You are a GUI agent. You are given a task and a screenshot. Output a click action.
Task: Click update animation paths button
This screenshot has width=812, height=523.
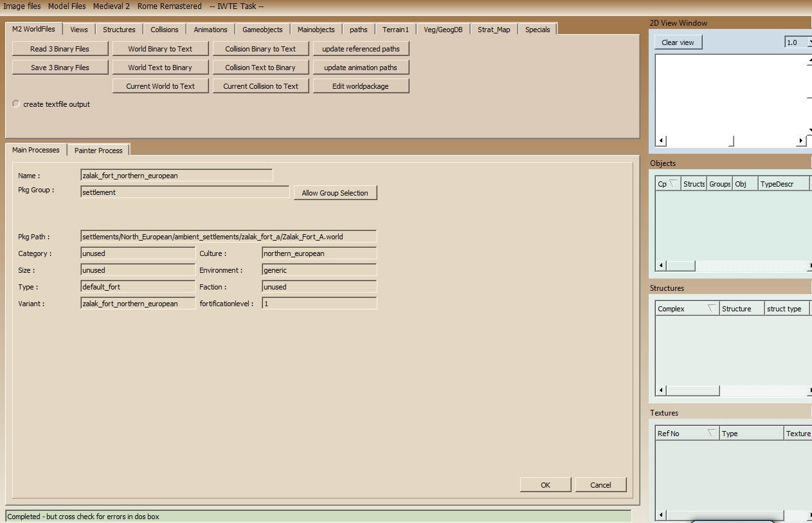tap(361, 68)
